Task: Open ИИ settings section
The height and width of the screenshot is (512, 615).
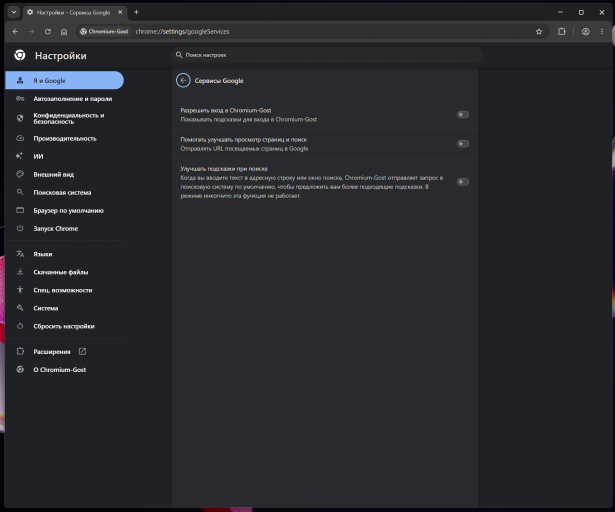Action: click(65, 156)
